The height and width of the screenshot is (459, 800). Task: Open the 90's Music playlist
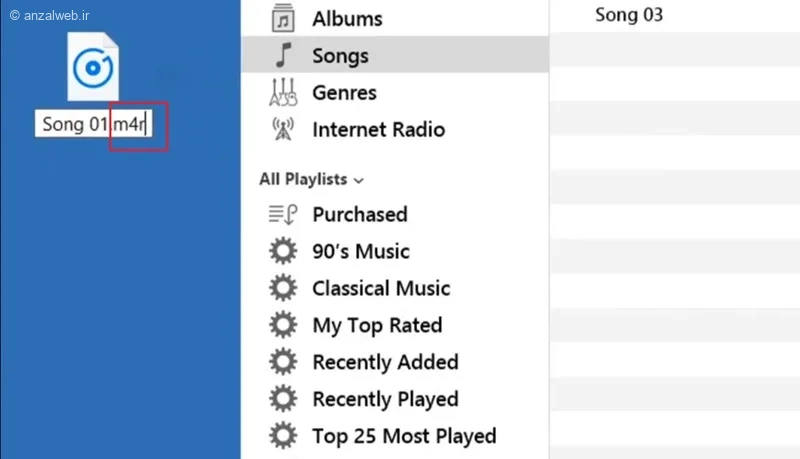361,251
